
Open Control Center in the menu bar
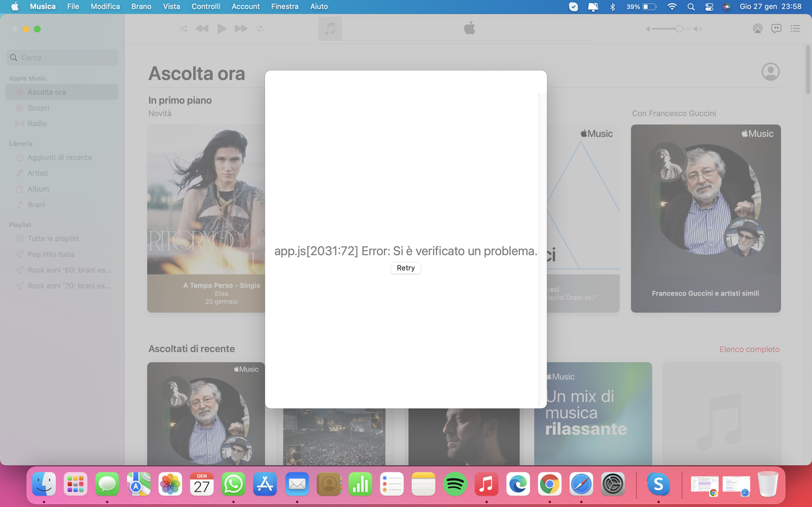[709, 7]
